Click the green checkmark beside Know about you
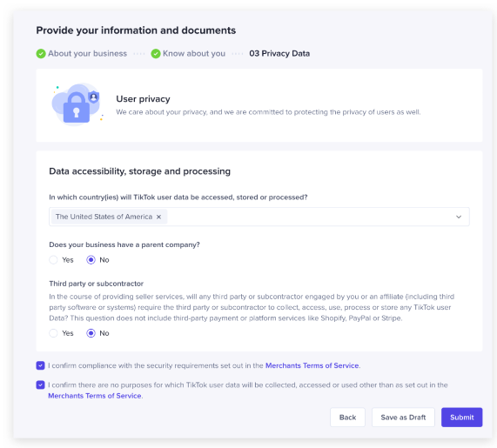 click(x=156, y=54)
